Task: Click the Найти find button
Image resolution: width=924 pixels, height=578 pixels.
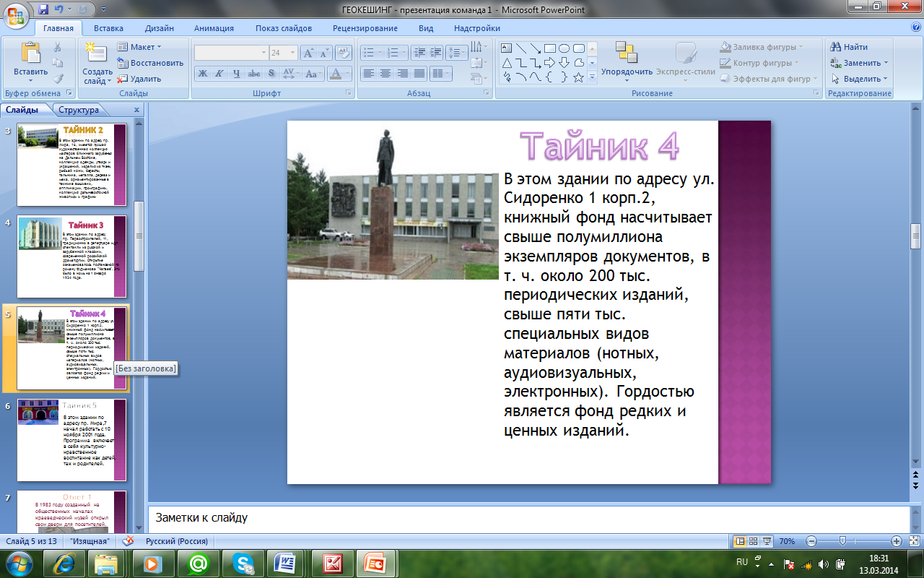Action: click(x=850, y=47)
